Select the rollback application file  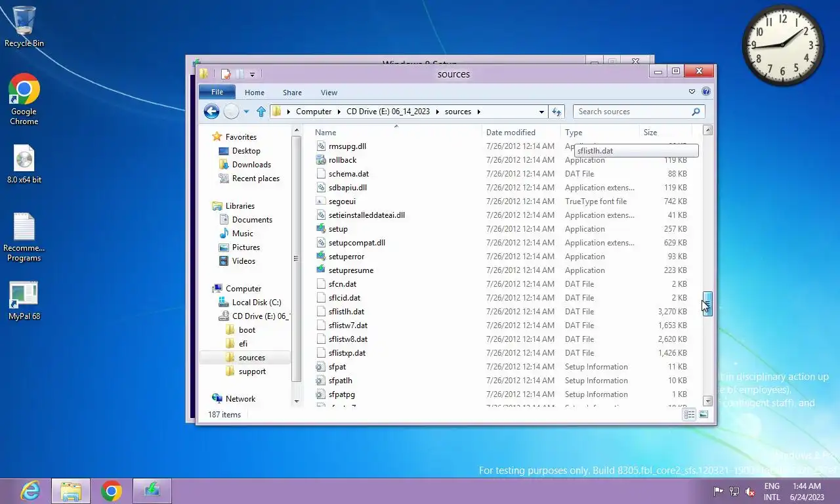(x=343, y=160)
